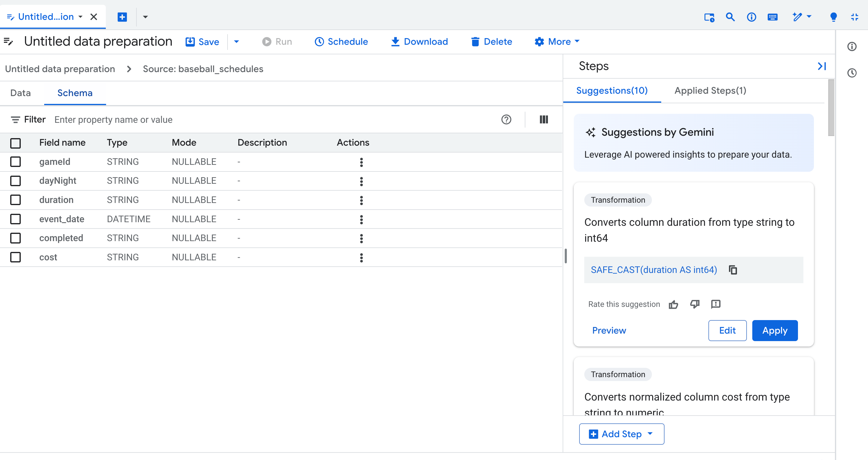
Task: Click the SAFE_CAST(duration AS int64) expression
Action: pos(654,270)
